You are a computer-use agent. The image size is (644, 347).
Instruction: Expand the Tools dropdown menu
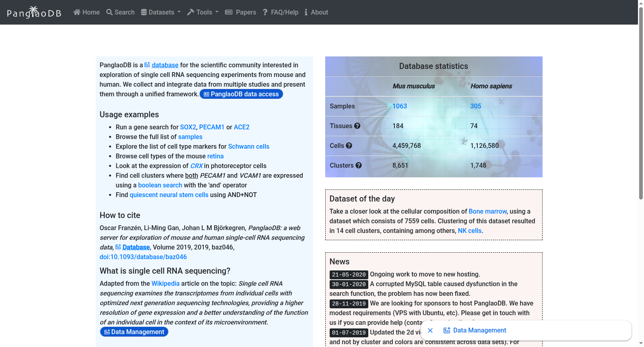pos(203,12)
